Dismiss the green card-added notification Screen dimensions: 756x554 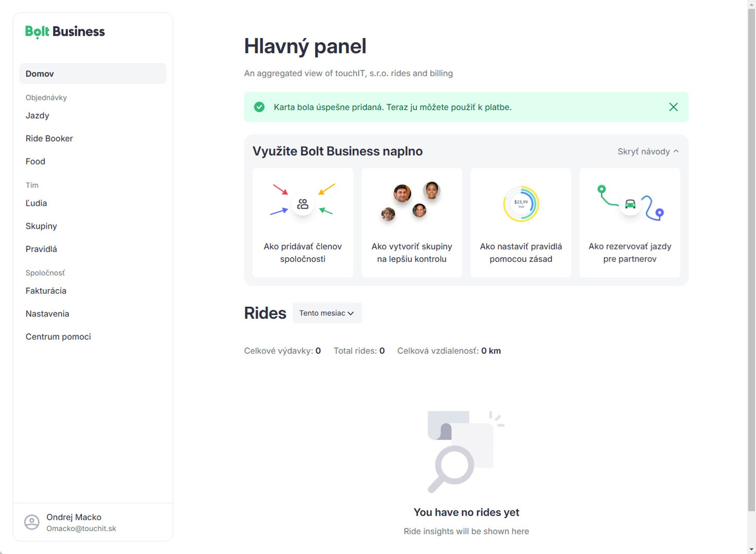pyautogui.click(x=673, y=107)
